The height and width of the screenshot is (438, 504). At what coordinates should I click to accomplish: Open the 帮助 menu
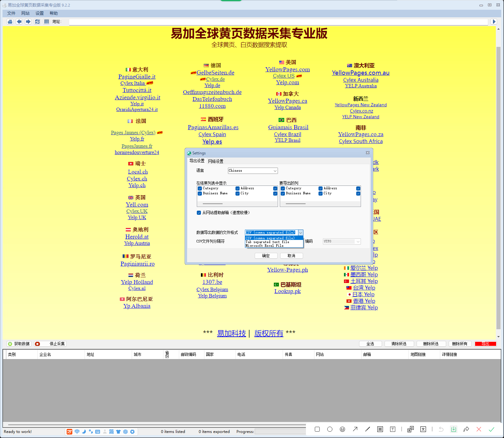(54, 13)
